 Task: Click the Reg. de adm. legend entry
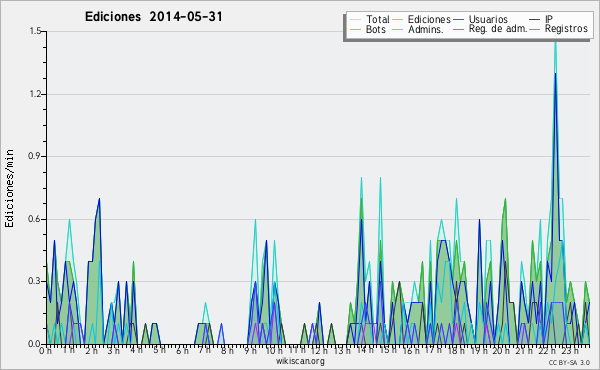coord(490,29)
